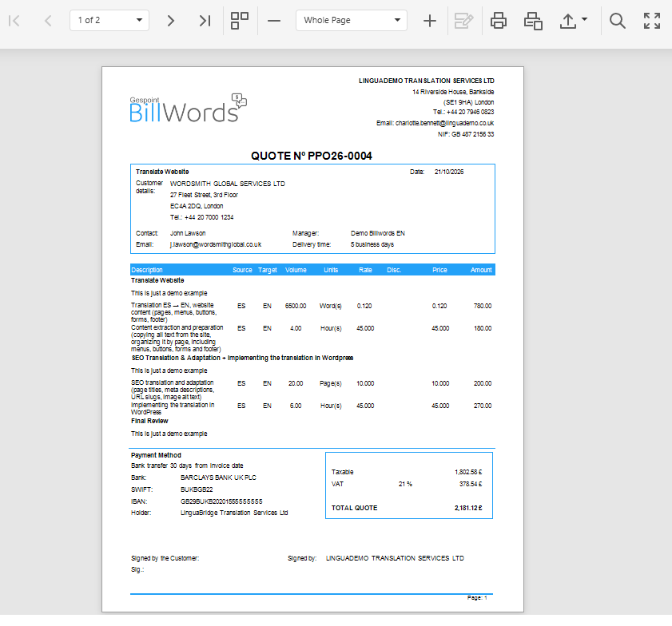Screen dimensions: 672x626
Task: Click email 'charlotte.bennett@linguademo.co.uk'
Action: 444,123
